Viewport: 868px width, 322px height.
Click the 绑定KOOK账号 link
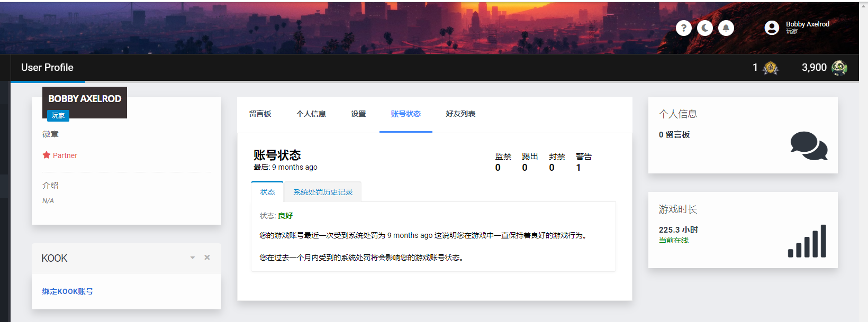[x=68, y=291]
